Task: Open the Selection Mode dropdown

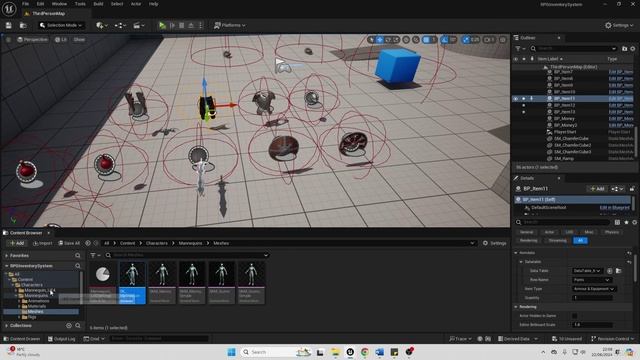Action: tap(61, 25)
